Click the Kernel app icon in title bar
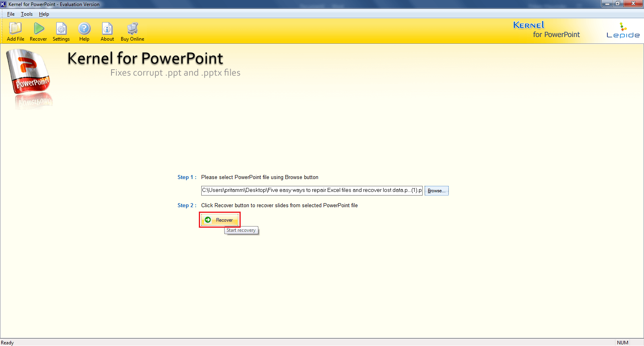This screenshot has width=644, height=346. click(x=4, y=4)
